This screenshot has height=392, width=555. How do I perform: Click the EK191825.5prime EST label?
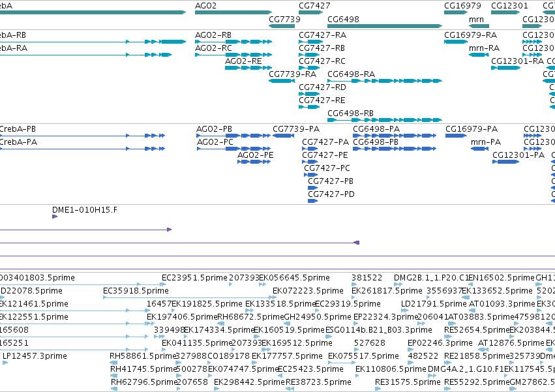coord(207,304)
